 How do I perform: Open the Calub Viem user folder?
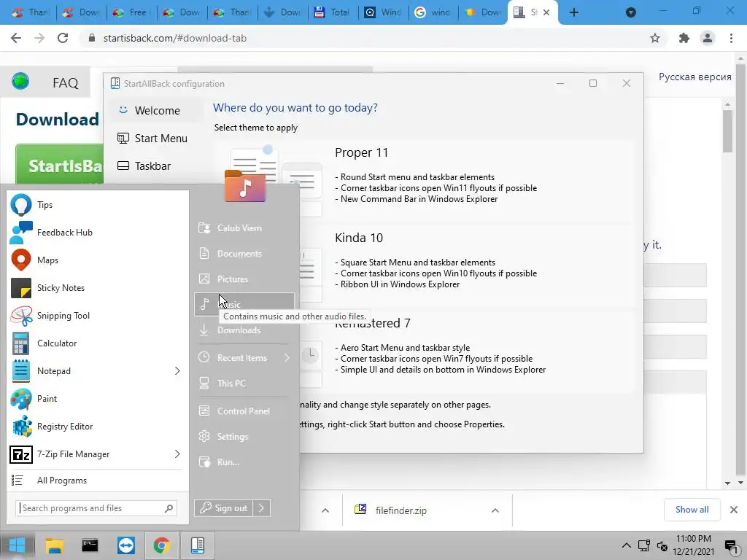tap(244, 228)
